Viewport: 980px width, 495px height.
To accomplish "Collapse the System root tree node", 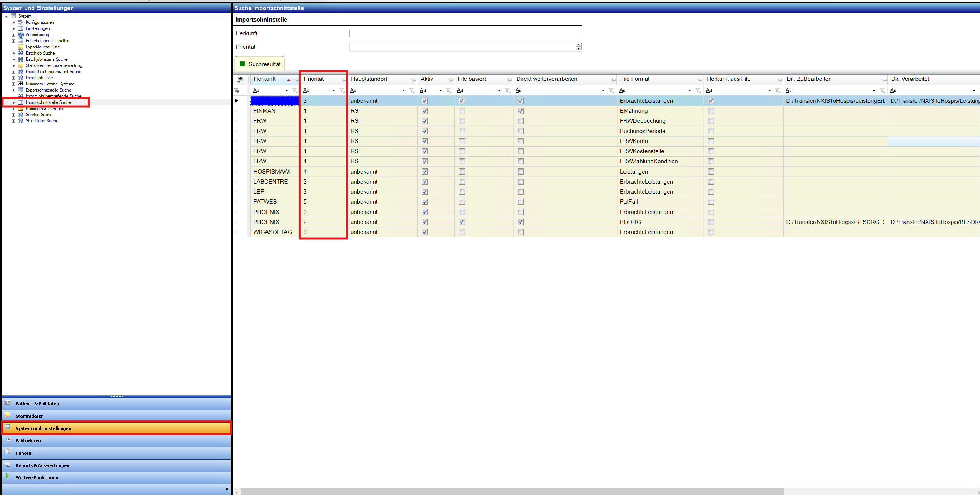I will 6,16.
